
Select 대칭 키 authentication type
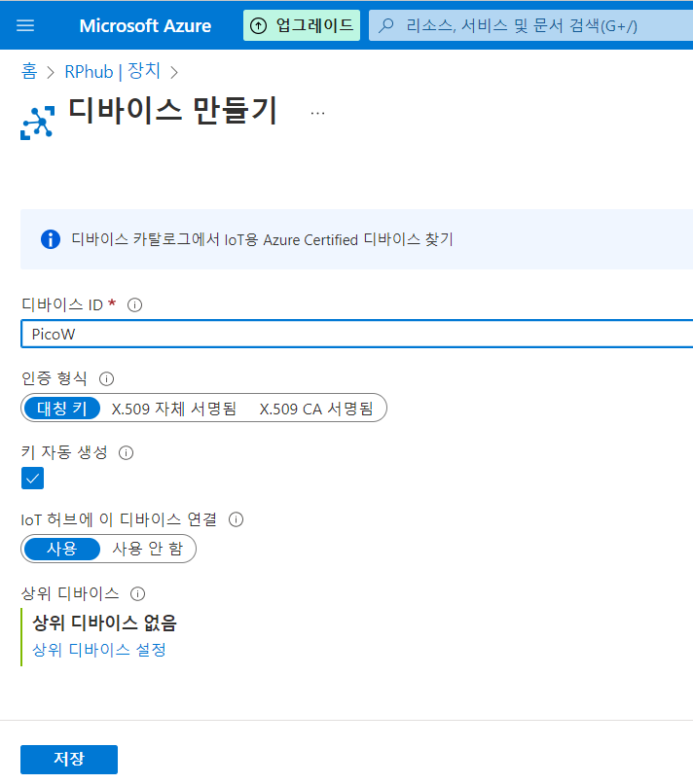[62, 409]
